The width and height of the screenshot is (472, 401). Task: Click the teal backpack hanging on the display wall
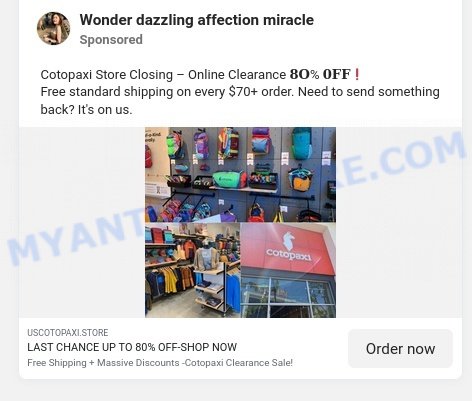click(302, 143)
